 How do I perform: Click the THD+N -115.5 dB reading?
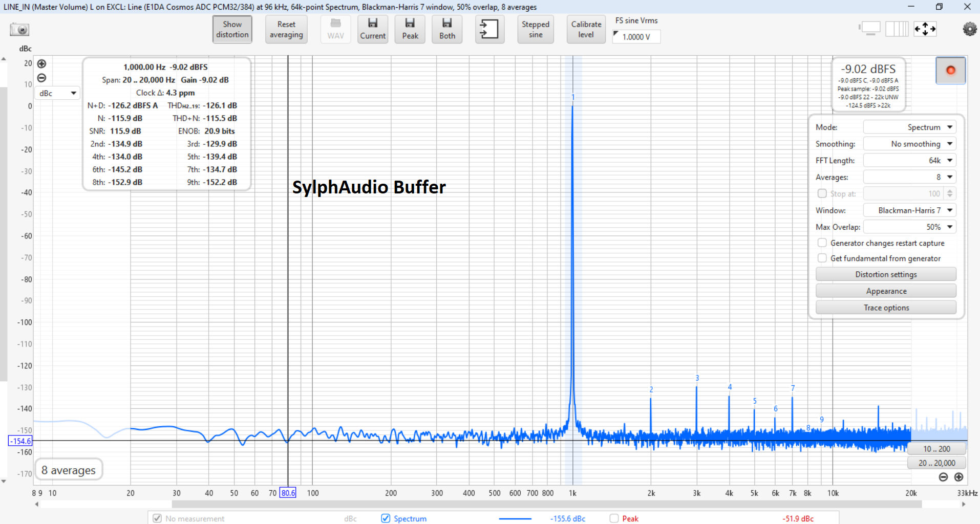click(x=205, y=118)
